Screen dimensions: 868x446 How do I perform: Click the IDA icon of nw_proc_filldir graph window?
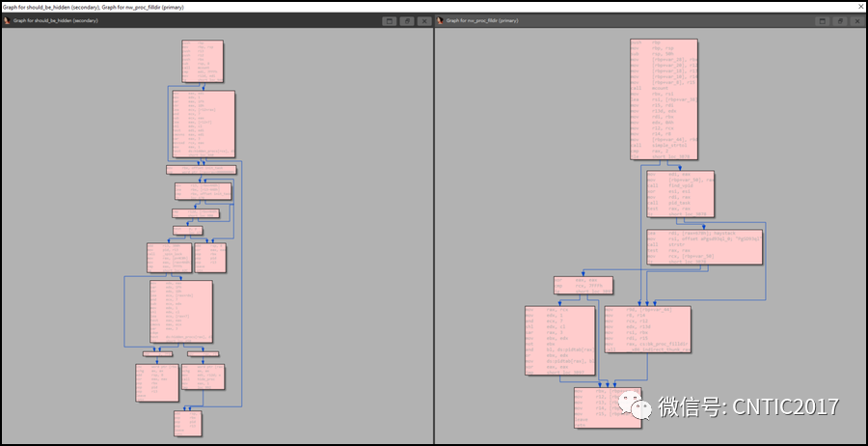(x=440, y=20)
